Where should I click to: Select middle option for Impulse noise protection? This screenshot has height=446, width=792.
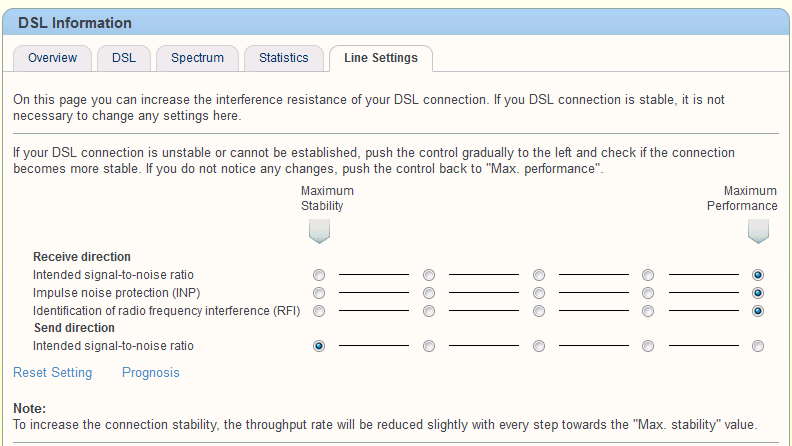[539, 293]
